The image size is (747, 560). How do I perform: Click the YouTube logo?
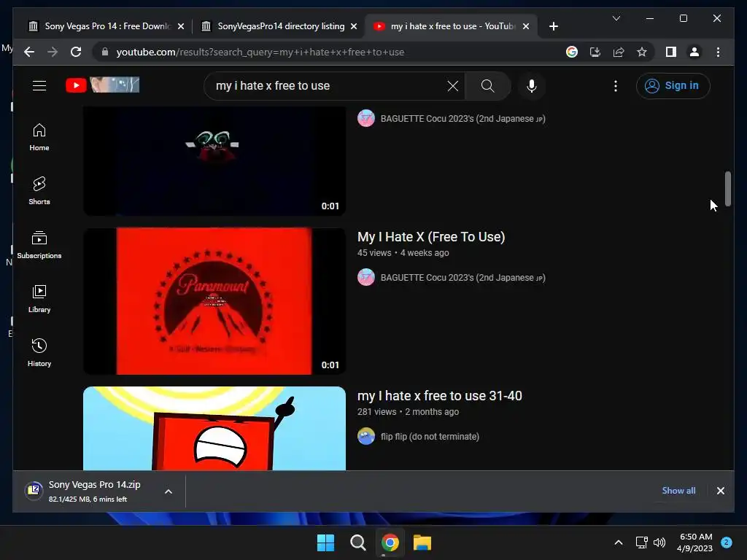[x=102, y=85]
